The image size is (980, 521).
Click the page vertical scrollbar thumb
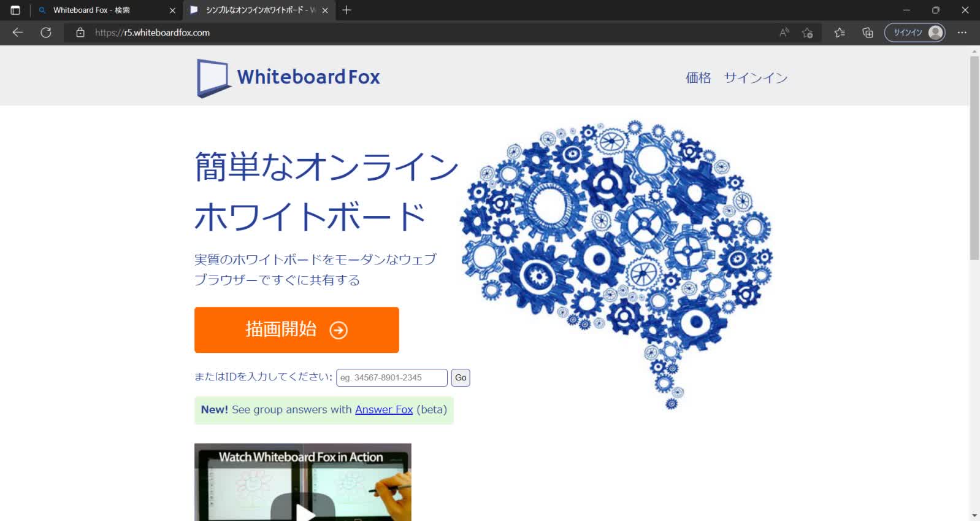click(974, 158)
